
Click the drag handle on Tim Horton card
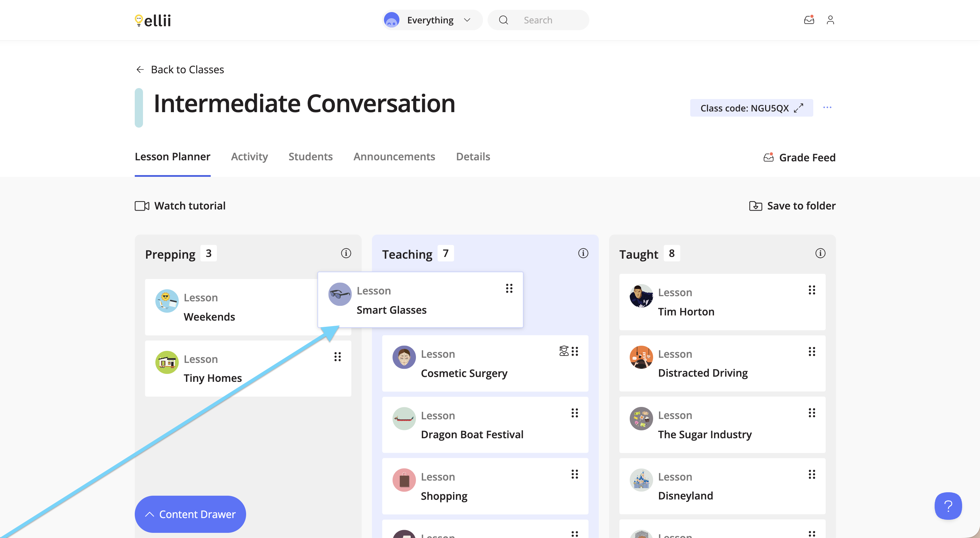[x=812, y=290]
